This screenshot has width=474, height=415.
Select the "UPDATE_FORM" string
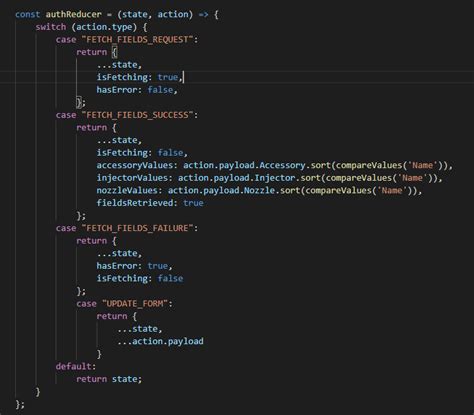(135, 304)
